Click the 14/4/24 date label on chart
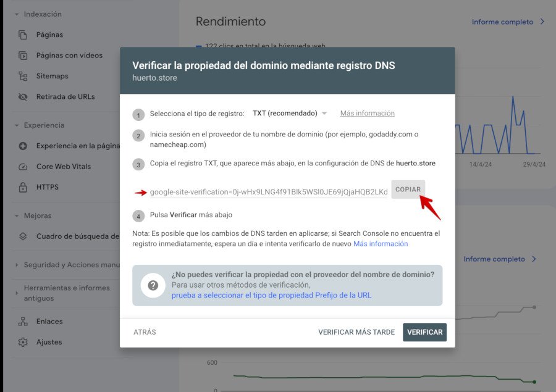556x392 pixels. (481, 164)
